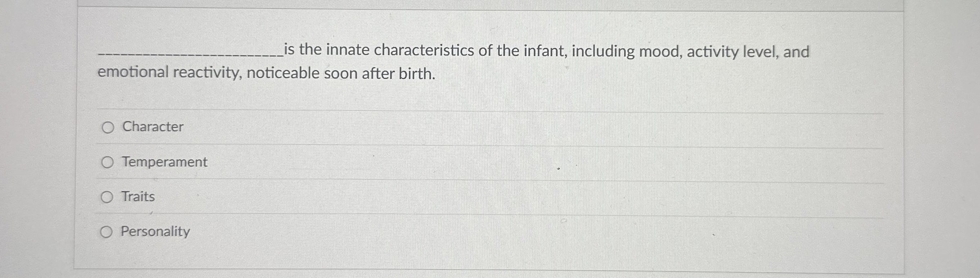The image size is (980, 278).
Task: Mark Traits as your selected choice
Action: click(107, 197)
